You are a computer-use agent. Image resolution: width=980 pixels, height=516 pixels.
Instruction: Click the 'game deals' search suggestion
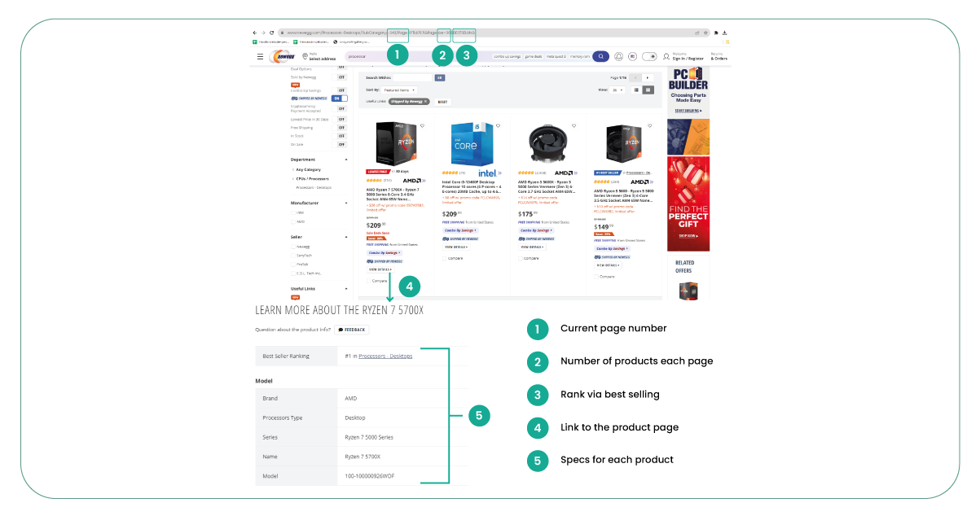[534, 57]
